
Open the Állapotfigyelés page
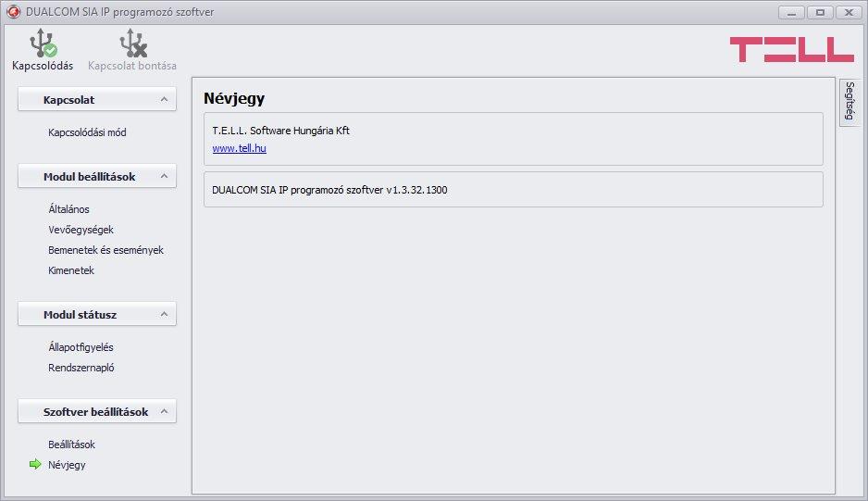coord(81,347)
